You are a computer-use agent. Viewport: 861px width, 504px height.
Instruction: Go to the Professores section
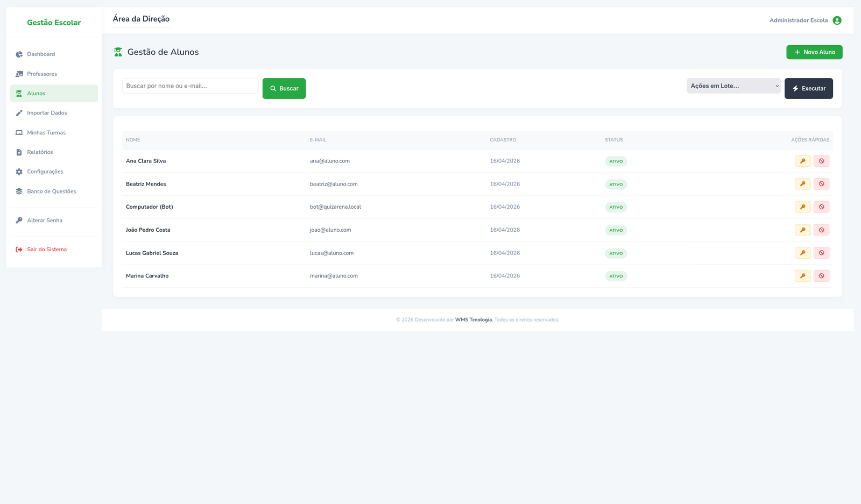42,74
